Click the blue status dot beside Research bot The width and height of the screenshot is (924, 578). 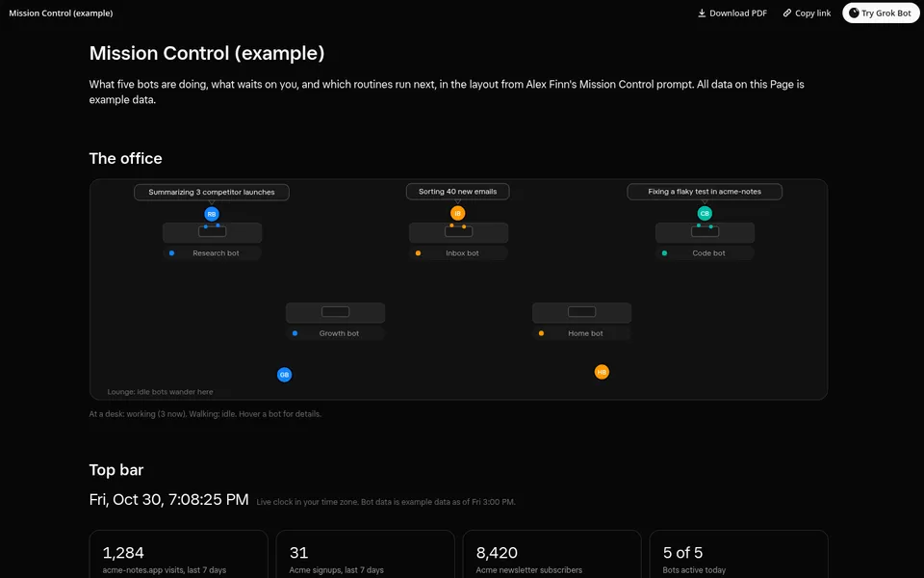171,253
